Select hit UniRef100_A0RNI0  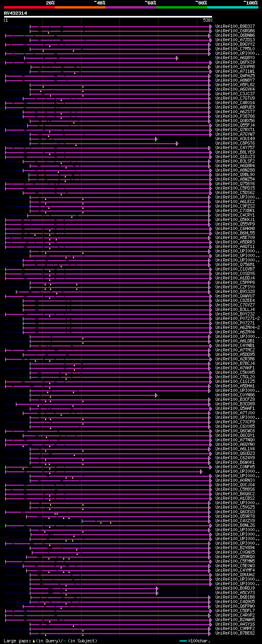pyautogui.click(x=235, y=480)
